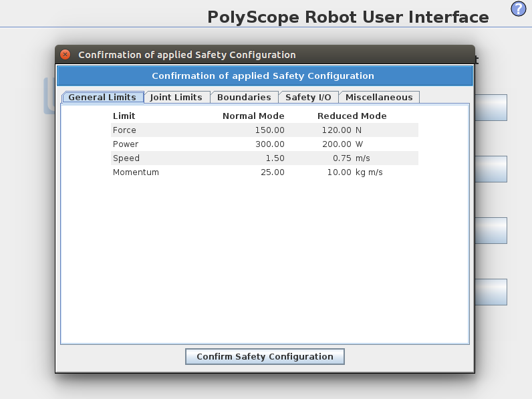
Task: Click Momentum reduced value 10.00
Action: tap(340, 172)
